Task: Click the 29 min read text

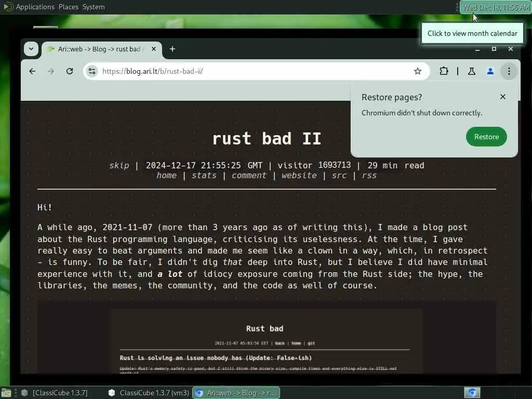Action: 396,166
